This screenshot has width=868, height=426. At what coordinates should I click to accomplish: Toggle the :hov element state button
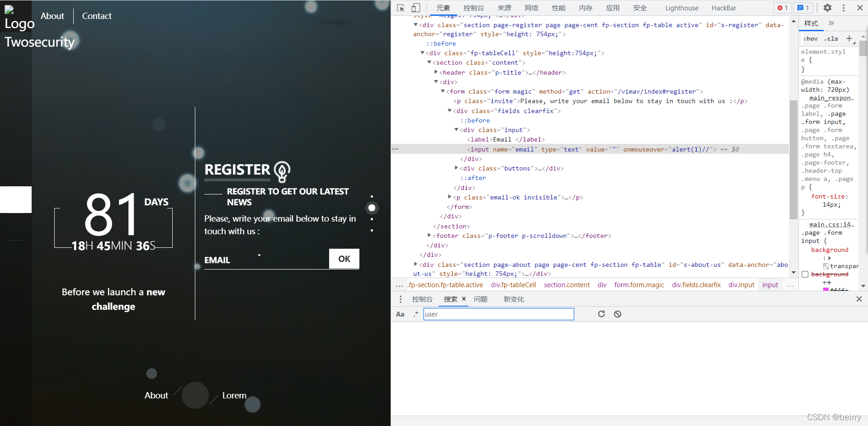pyautogui.click(x=811, y=38)
